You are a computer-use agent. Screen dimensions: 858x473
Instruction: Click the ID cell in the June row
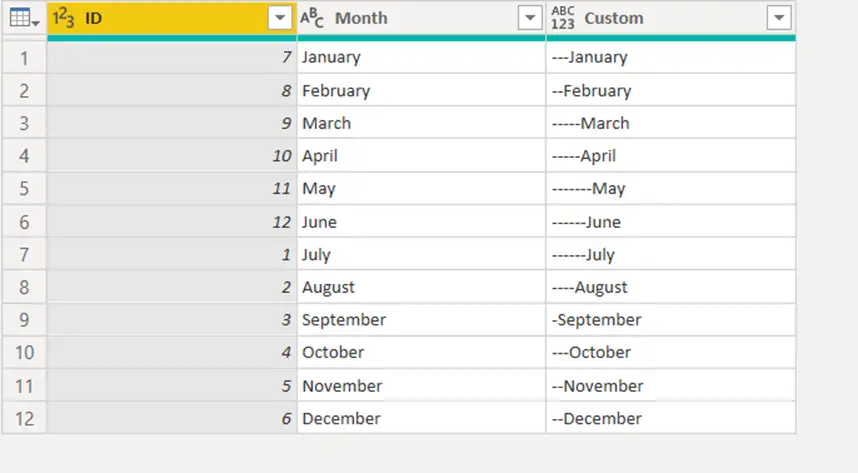[x=172, y=222]
